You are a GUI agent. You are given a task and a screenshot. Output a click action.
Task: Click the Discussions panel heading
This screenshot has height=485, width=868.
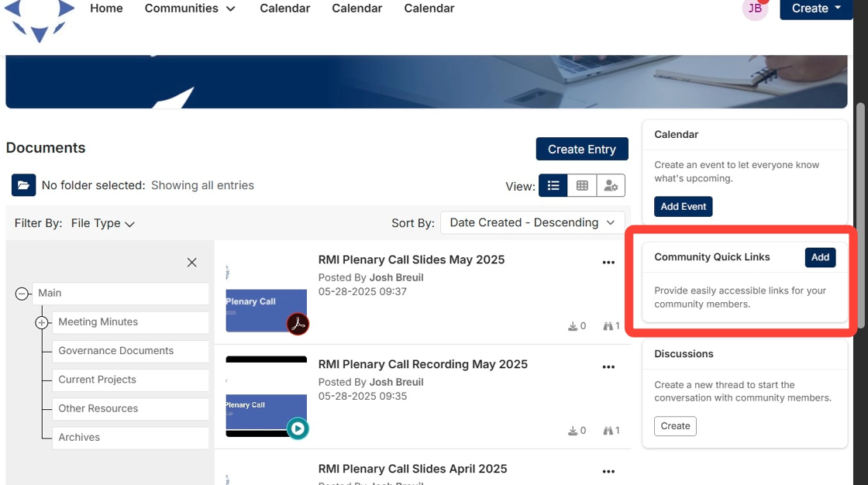tap(684, 354)
